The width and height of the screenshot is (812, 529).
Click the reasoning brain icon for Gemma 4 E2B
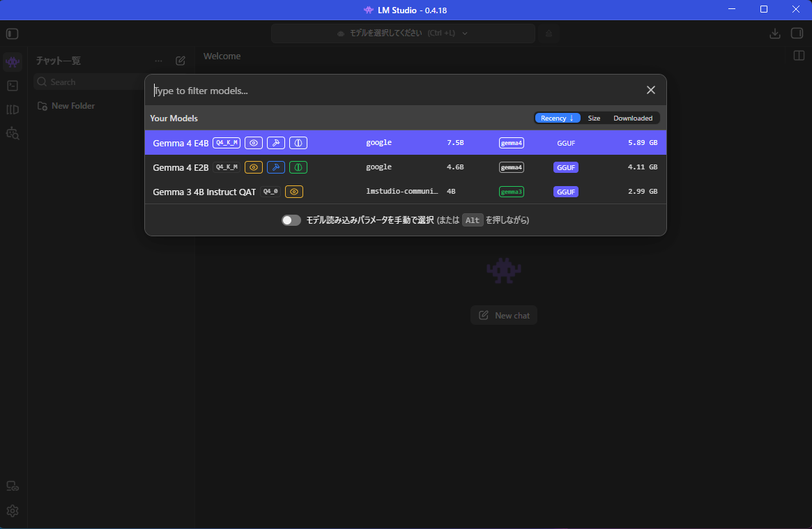click(x=298, y=167)
